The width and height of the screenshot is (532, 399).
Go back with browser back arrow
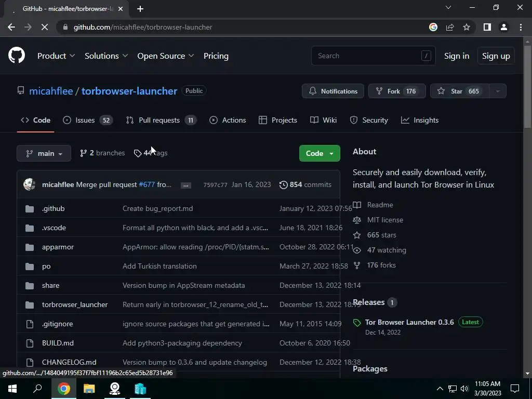pos(11,27)
